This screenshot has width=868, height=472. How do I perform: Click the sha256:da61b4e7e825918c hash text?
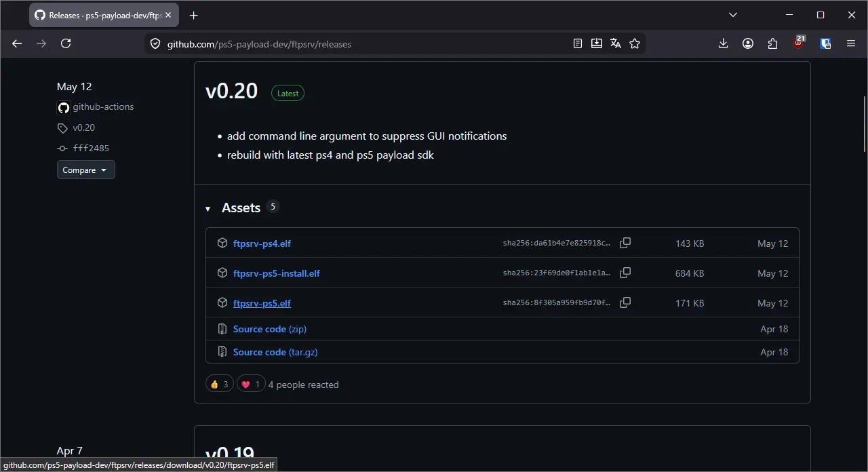[x=557, y=243]
